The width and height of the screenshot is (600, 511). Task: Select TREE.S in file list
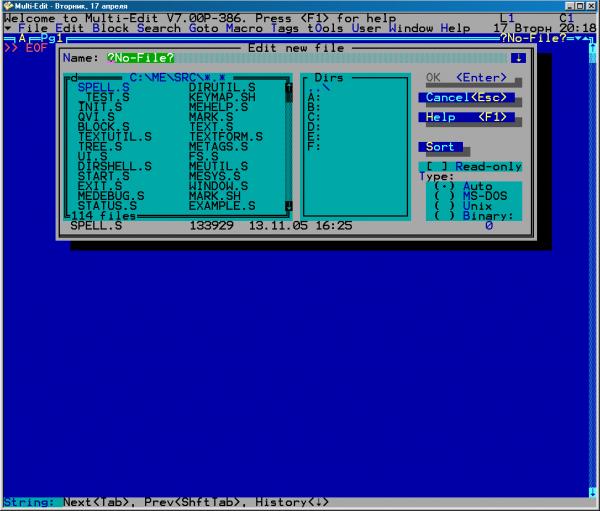click(100, 147)
